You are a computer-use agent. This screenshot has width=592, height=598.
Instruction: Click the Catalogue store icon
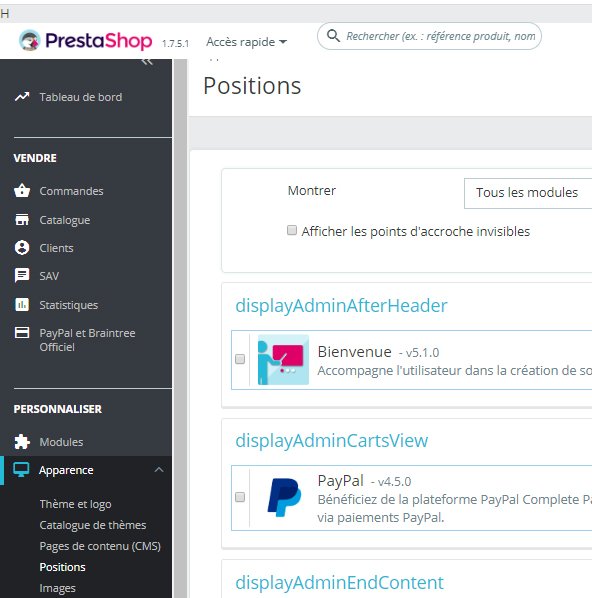click(x=22, y=219)
